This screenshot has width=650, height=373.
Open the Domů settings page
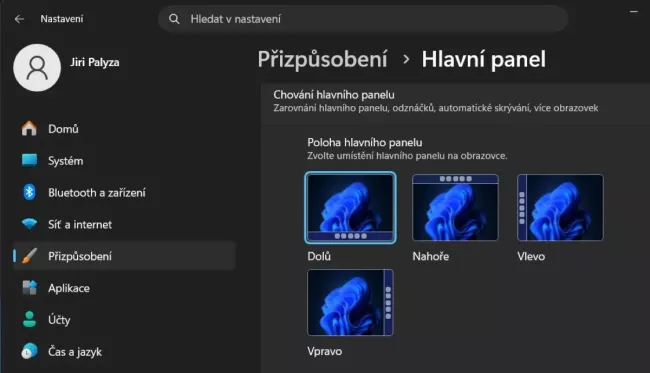[x=124, y=129]
